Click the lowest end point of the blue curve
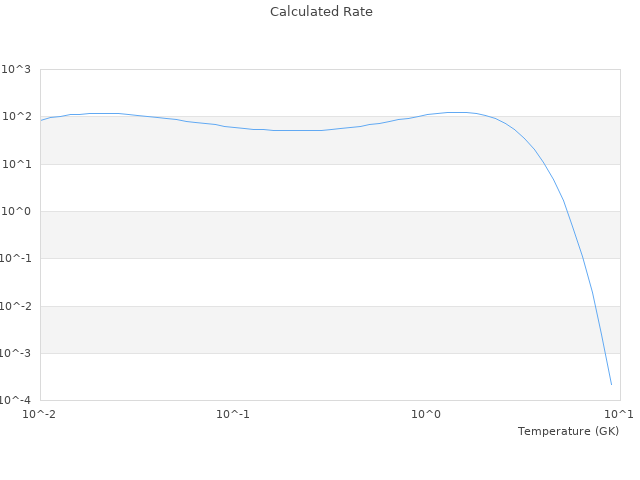Screen dimensions: 640x480 point(611,385)
